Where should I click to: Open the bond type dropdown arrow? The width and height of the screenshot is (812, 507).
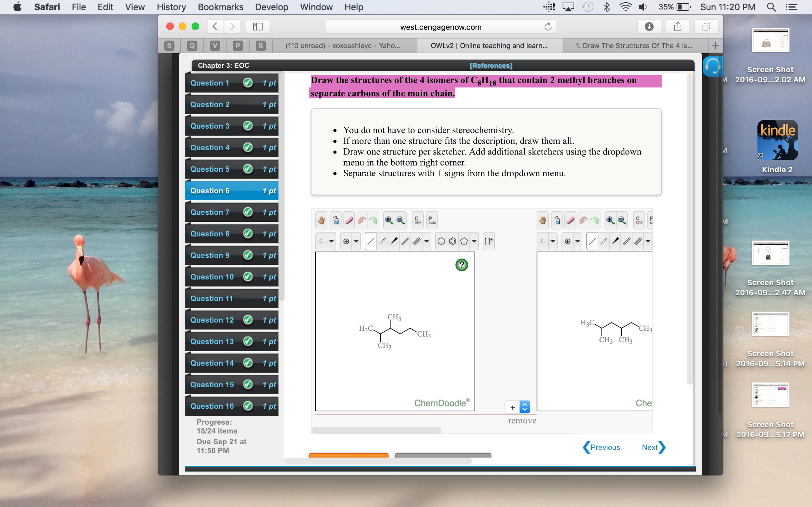coord(426,241)
